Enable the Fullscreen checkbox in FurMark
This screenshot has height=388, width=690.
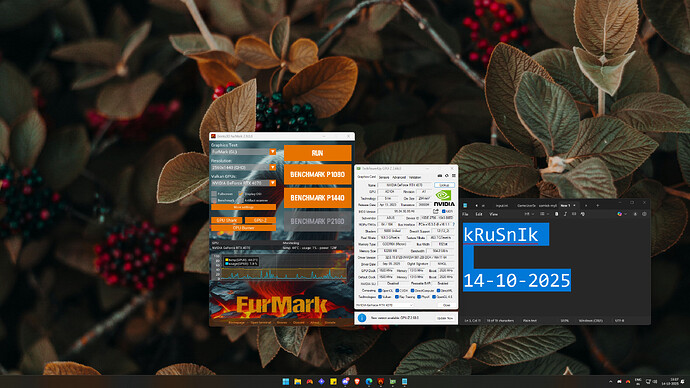[x=214, y=194]
